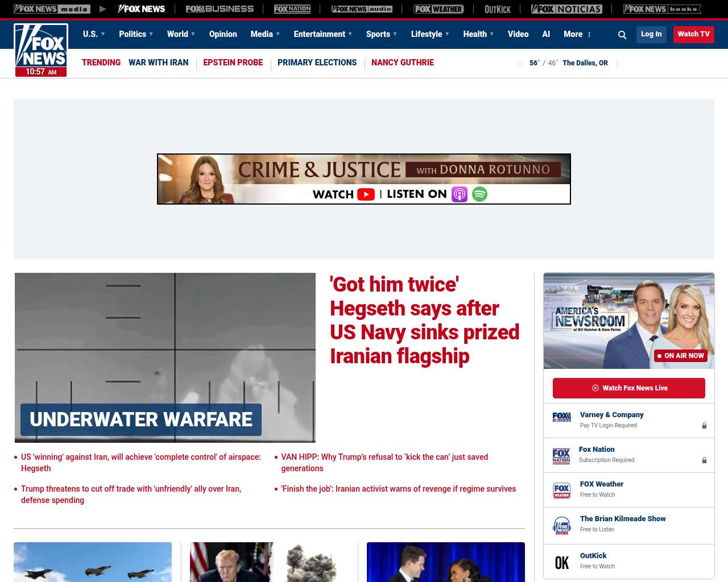Go to the Opinion section
The width and height of the screenshot is (728, 582).
click(x=223, y=34)
